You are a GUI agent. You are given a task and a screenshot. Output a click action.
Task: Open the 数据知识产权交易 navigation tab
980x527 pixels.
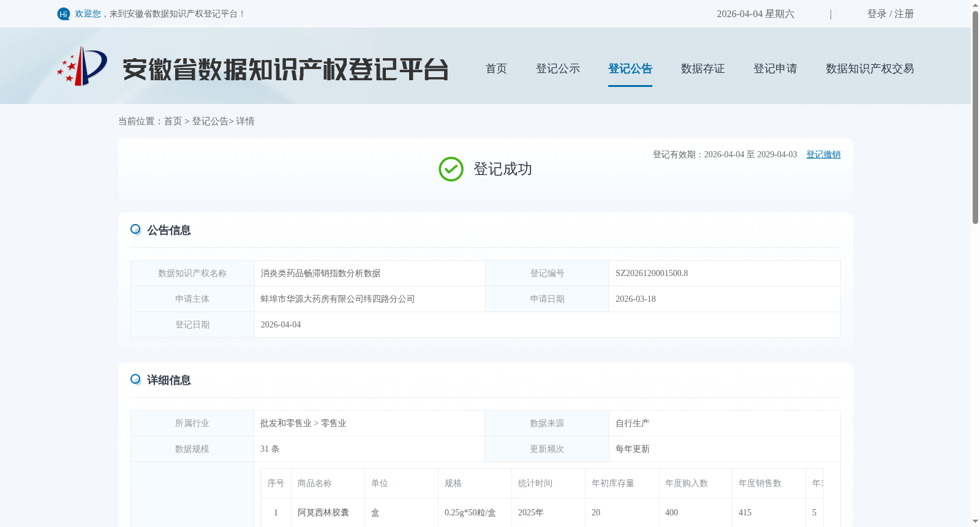tap(870, 69)
